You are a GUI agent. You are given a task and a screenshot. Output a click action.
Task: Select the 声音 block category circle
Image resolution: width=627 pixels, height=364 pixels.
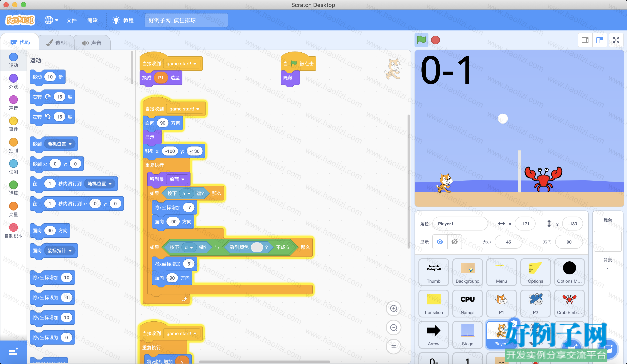(x=13, y=100)
